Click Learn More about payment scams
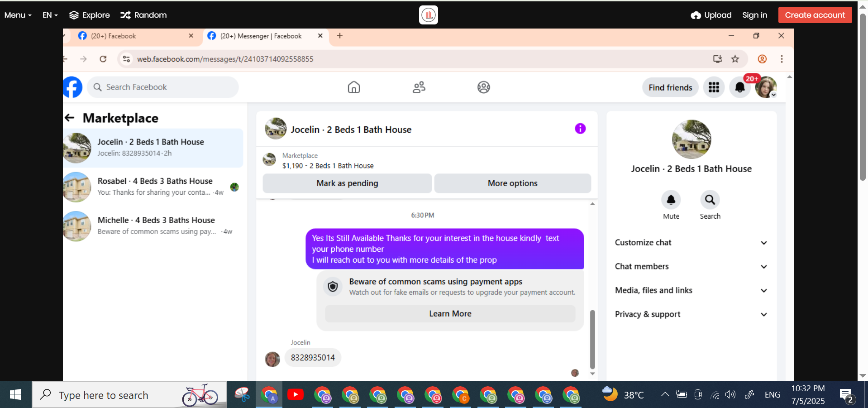 [x=450, y=314]
